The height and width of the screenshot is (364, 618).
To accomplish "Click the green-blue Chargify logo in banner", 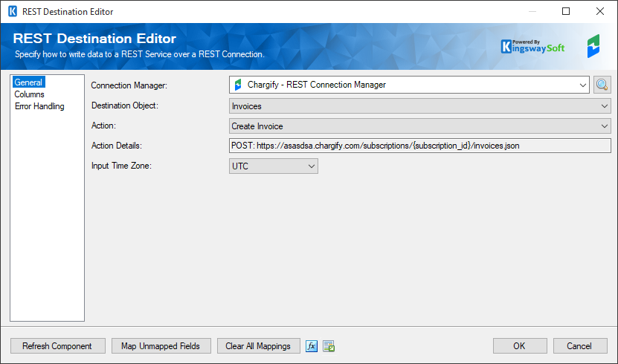I will click(593, 46).
